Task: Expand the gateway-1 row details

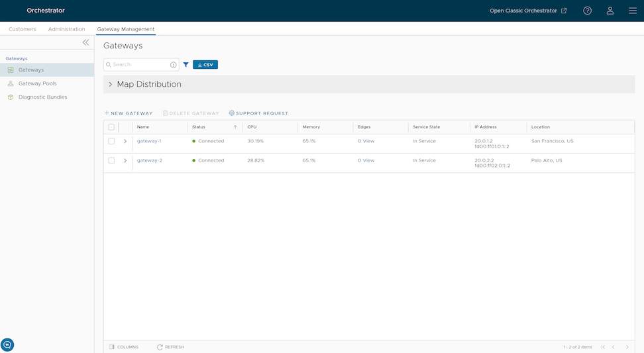Action: click(x=125, y=141)
